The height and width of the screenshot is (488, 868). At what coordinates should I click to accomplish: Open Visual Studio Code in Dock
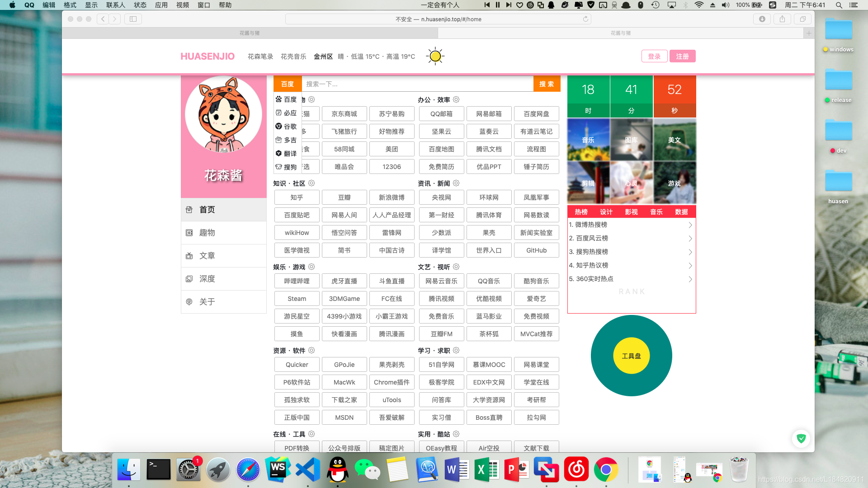click(308, 469)
